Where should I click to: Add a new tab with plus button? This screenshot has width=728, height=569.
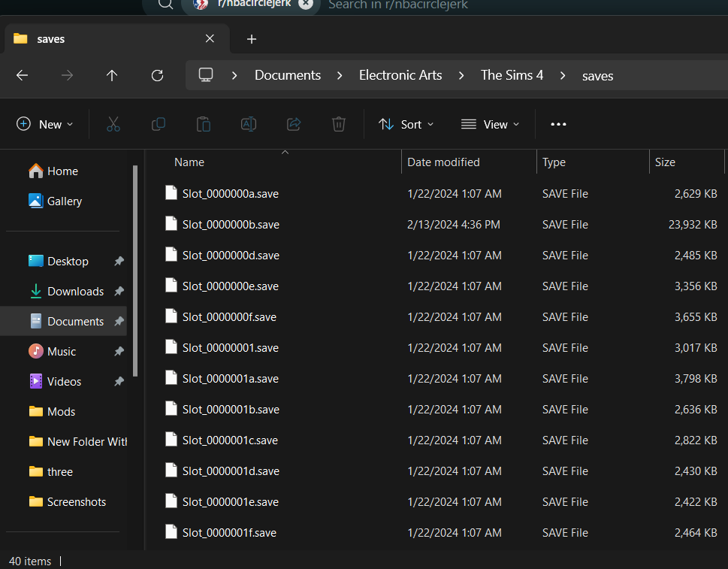[x=252, y=39]
